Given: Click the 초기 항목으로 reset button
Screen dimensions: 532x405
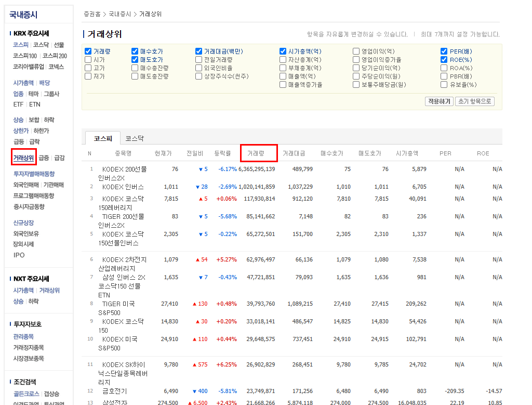Looking at the screenshot, I should point(475,101).
